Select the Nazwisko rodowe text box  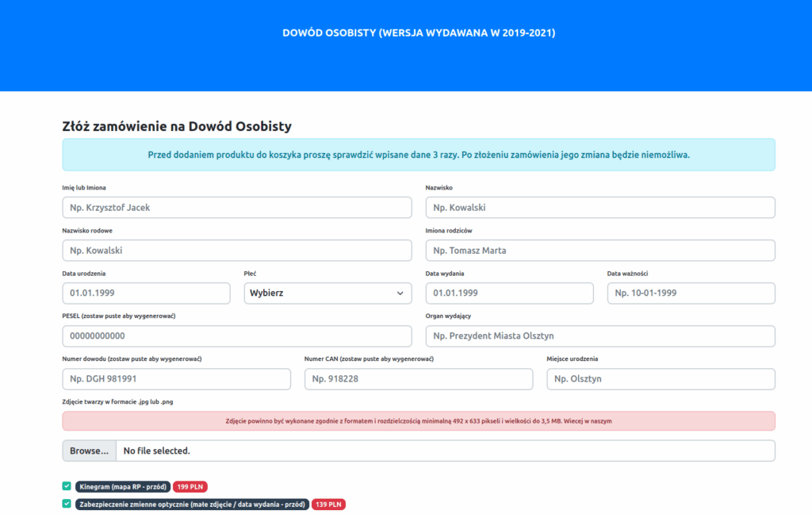click(x=237, y=251)
